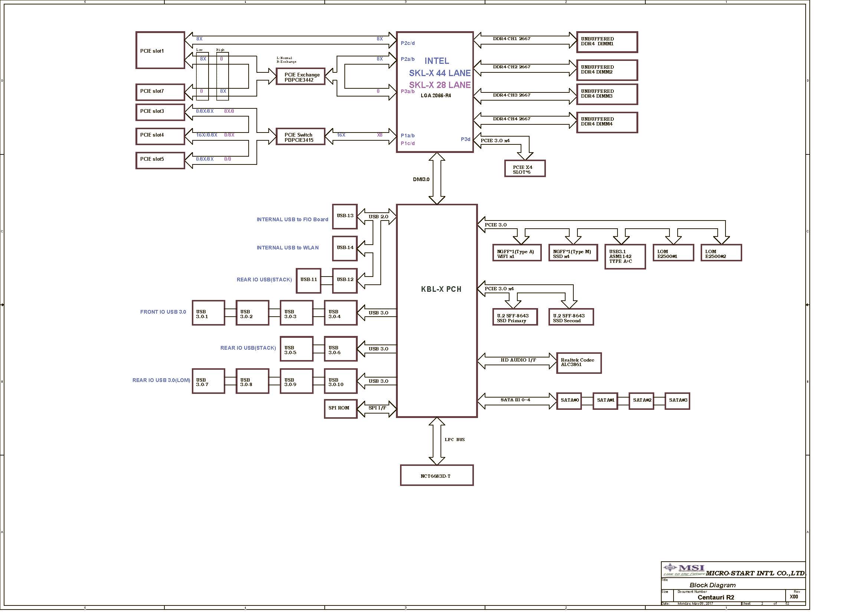Select the UNBUFFERED DDR4 DIMM2 block
This screenshot has height=614, width=868.
607,70
